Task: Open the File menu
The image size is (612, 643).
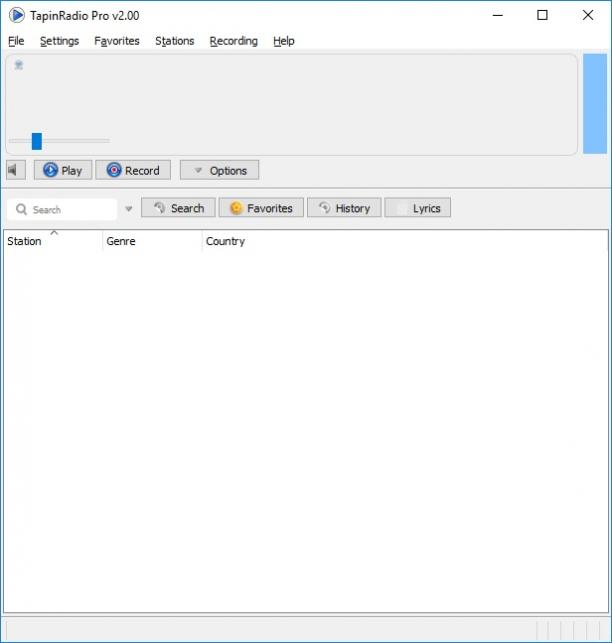Action: [x=16, y=41]
